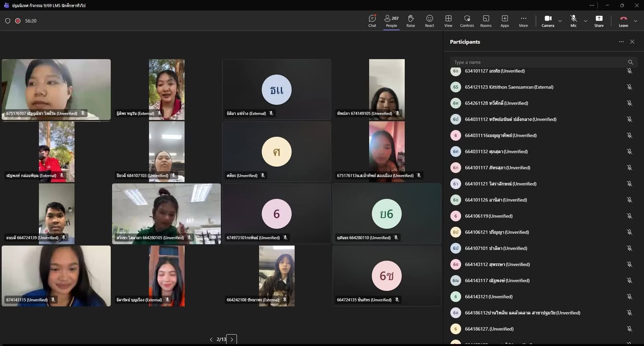Screen dimensions: 644x346
Task: Toggle the People participants pane
Action: pos(391,21)
